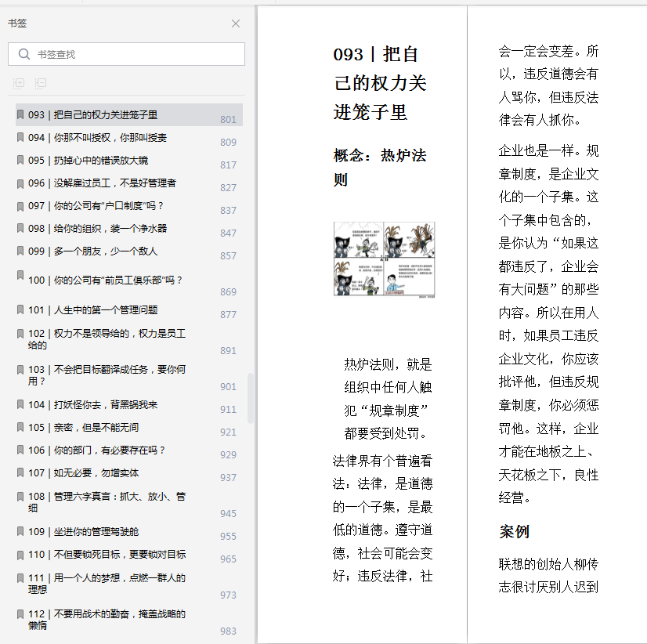647x644 pixels.
Task: Click the subheading 概念：热炉法则
Action: [x=380, y=167]
